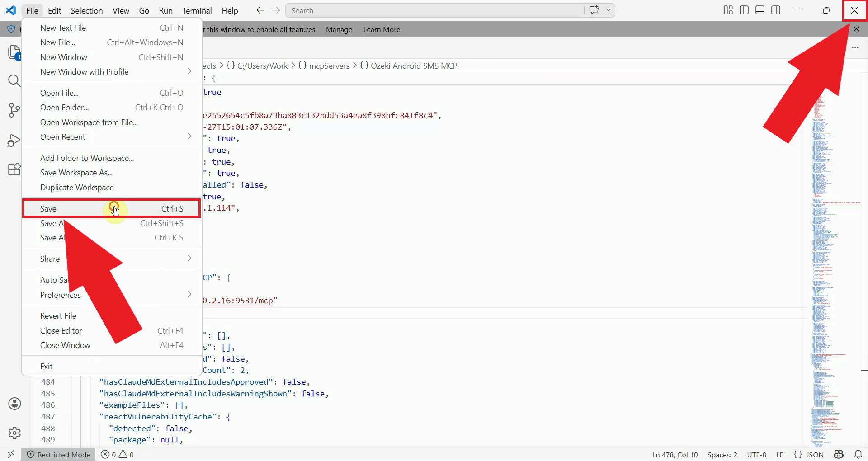Open the Copilot chat icon in title bar
Image resolution: width=868 pixels, height=461 pixels.
(x=594, y=10)
